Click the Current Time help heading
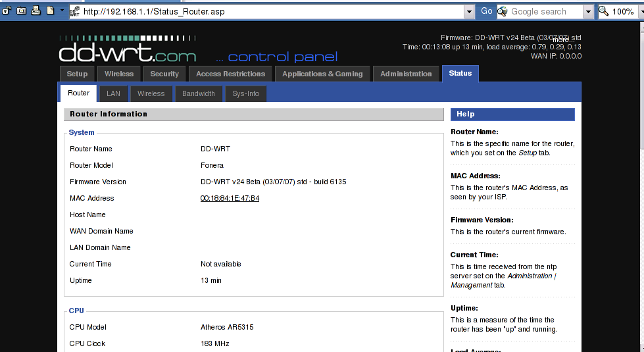Screen dimensions: 644x352 tap(474, 255)
